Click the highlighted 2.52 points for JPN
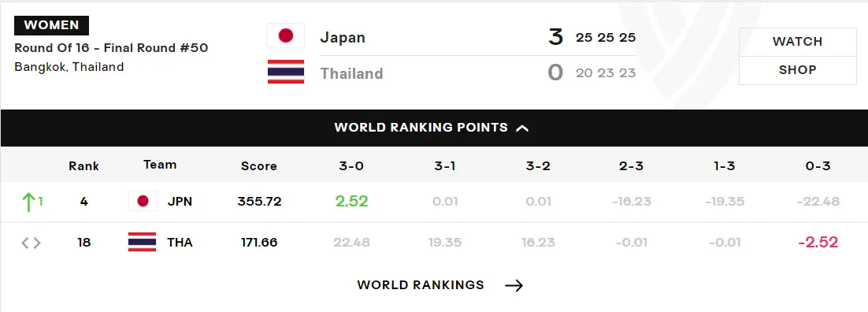 tap(351, 201)
